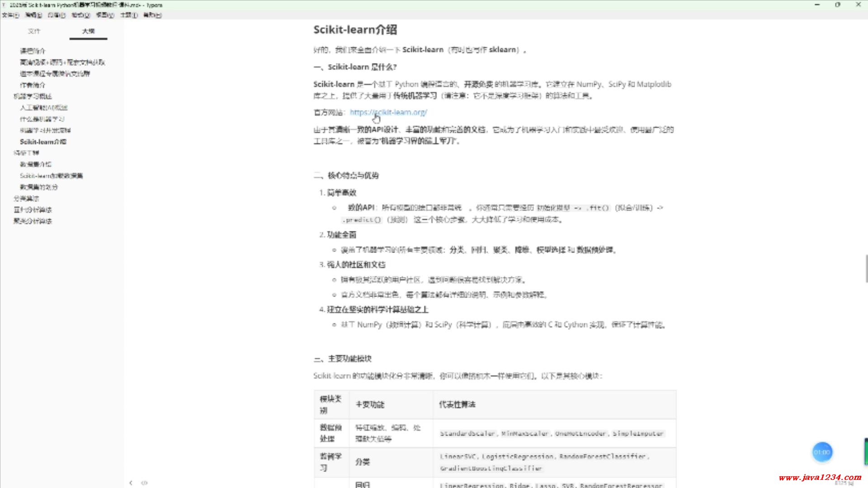This screenshot has width=868, height=488.
Task: Open the 段落(P) paragraph menu
Action: [x=57, y=15]
